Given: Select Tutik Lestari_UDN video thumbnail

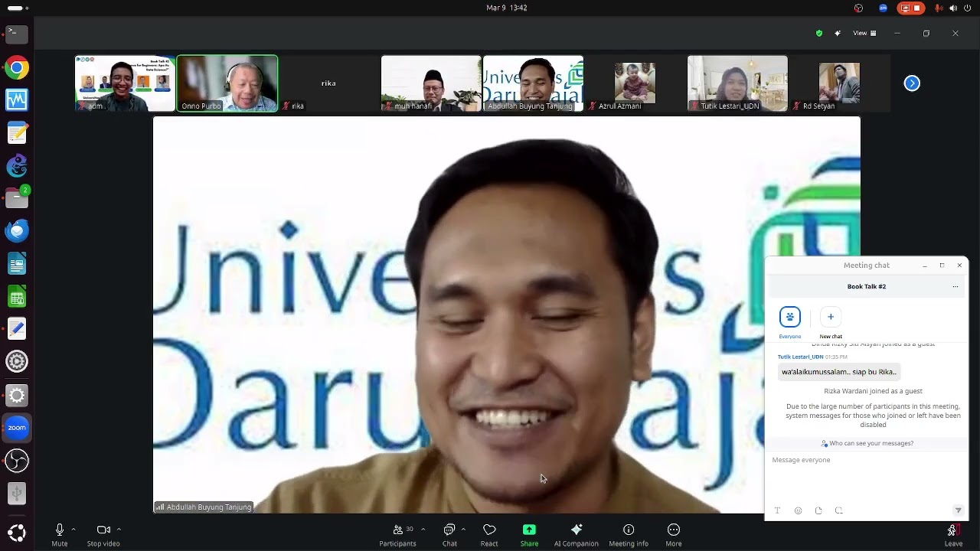Looking at the screenshot, I should [x=737, y=83].
